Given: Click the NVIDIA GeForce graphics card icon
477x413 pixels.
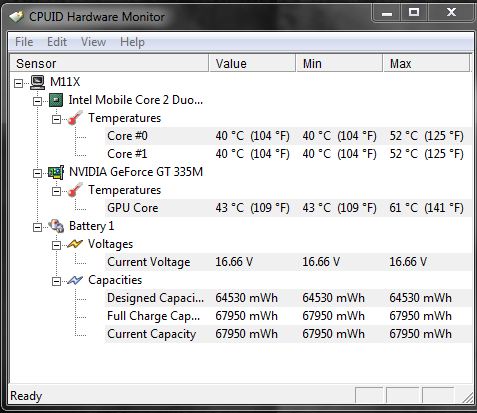Looking at the screenshot, I should pyautogui.click(x=56, y=172).
